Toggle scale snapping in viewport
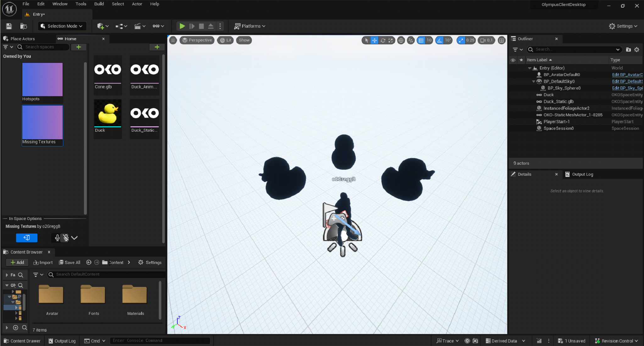Screen dimensions: 644x346 tap(461, 40)
